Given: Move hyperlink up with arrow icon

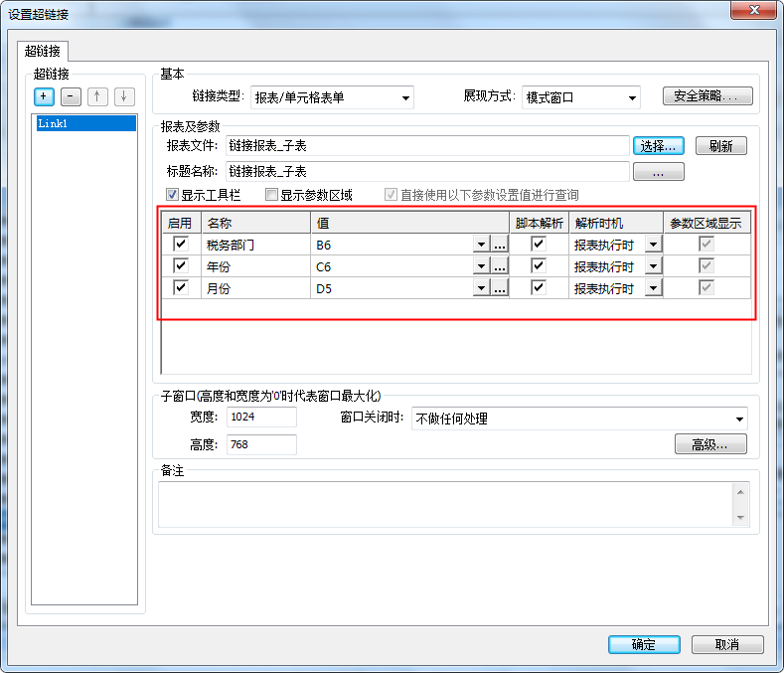Looking at the screenshot, I should coord(97,96).
